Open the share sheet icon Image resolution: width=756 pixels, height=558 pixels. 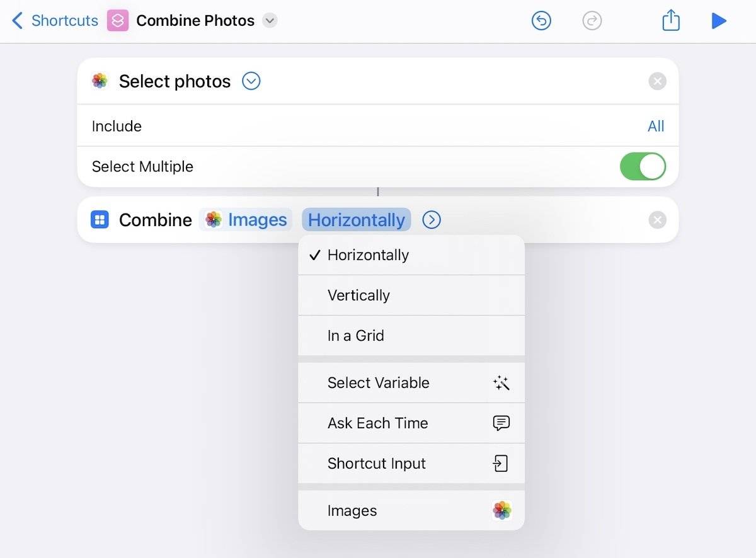671,20
